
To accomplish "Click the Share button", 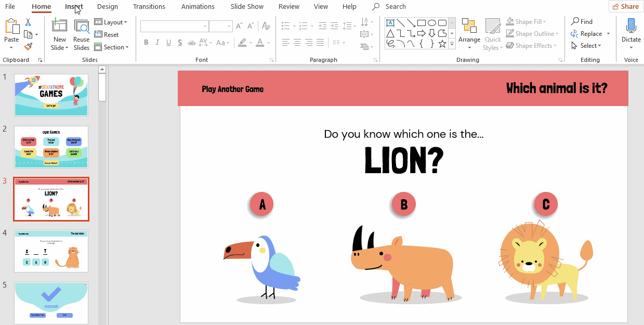I will (625, 7).
